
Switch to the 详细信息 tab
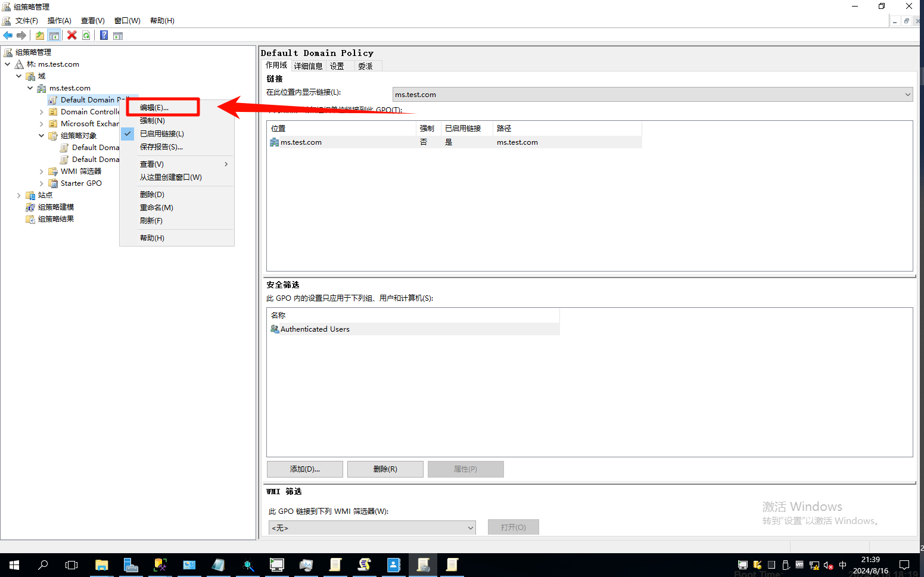click(308, 66)
